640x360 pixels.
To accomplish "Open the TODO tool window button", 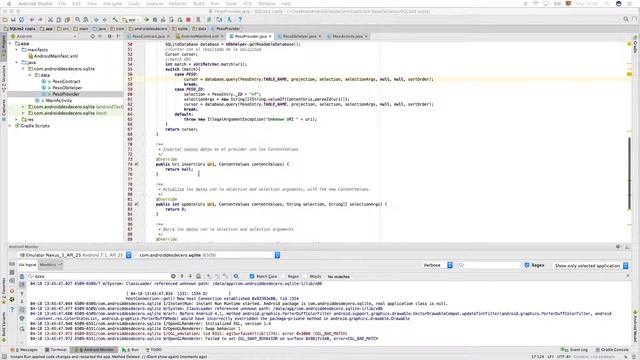I will tap(154, 350).
